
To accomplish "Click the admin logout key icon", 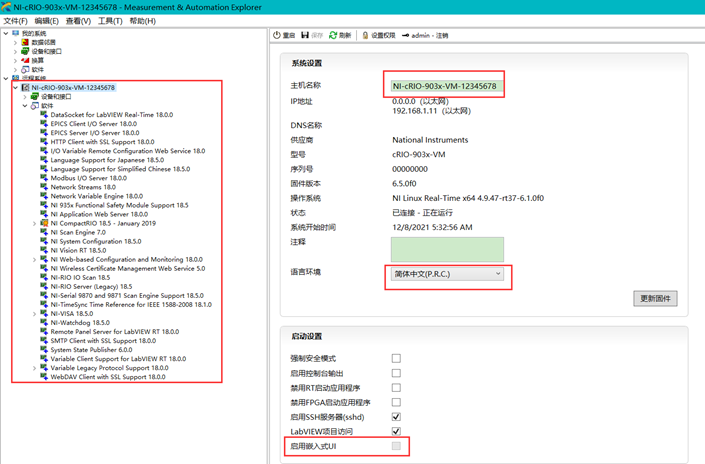I will coord(405,35).
